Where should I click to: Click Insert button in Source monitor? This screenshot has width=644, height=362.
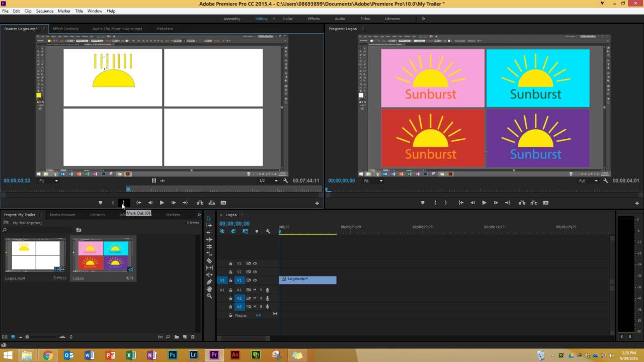[x=200, y=203]
